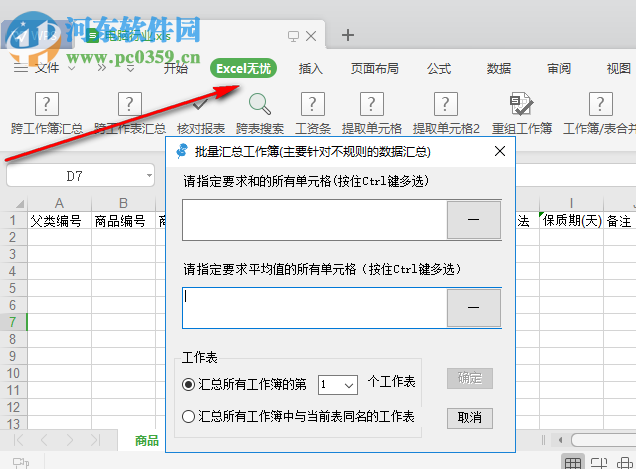Screen dimensions: 636x469
Task: Select 汇总所有工作簿中与当前表同名的工作表 radio option
Action: click(188, 416)
